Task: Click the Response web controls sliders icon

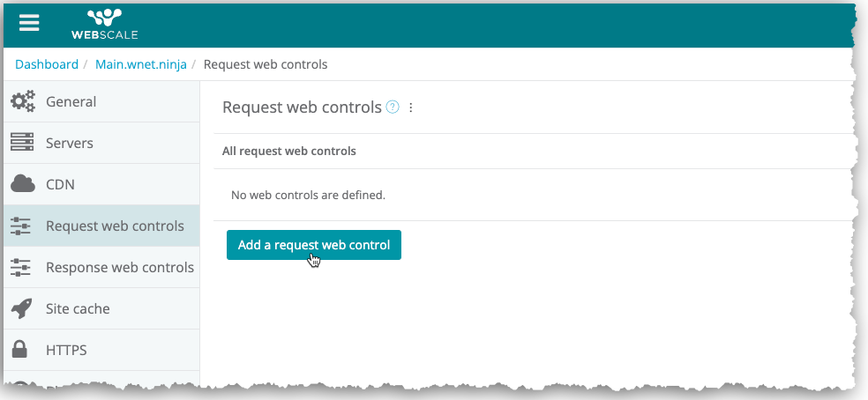Action: point(21,268)
